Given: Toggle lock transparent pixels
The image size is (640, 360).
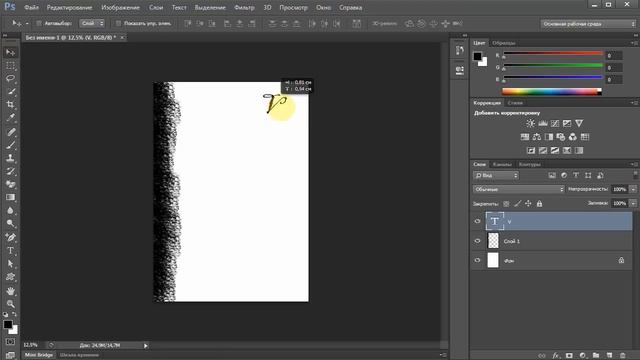Looking at the screenshot, I should coord(506,204).
